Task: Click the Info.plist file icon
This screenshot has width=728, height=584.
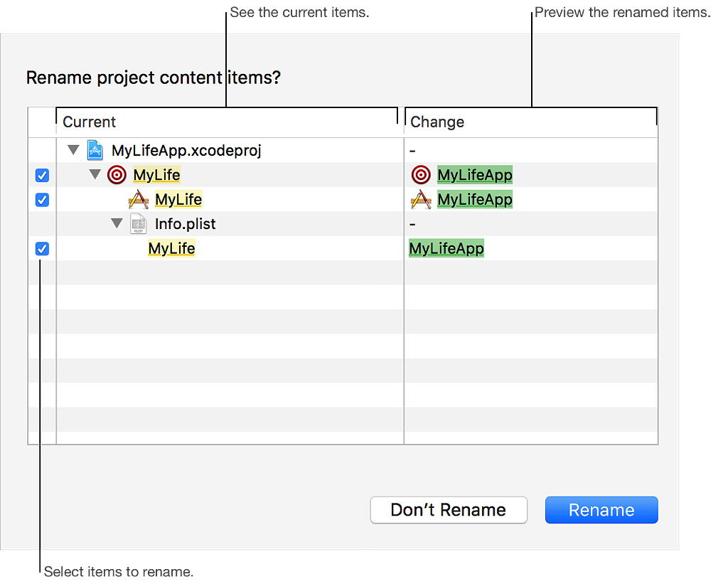Action: 139,223
